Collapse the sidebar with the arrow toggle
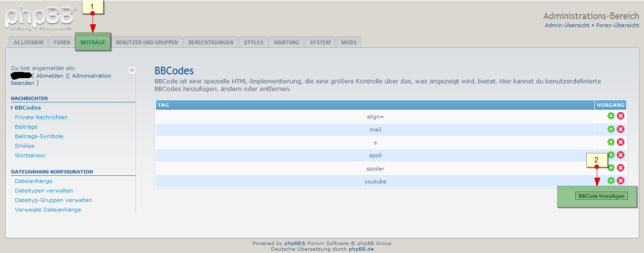The height and width of the screenshot is (253, 644). pyautogui.click(x=132, y=71)
